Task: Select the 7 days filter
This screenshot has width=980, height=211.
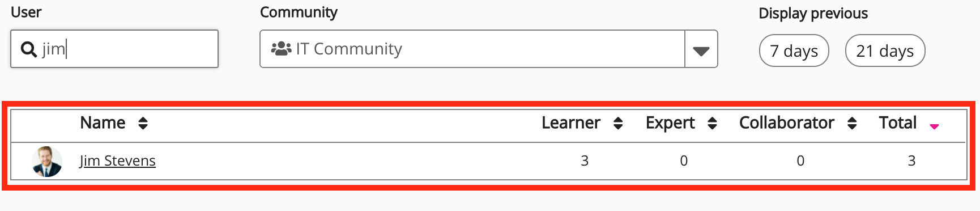Action: (794, 50)
